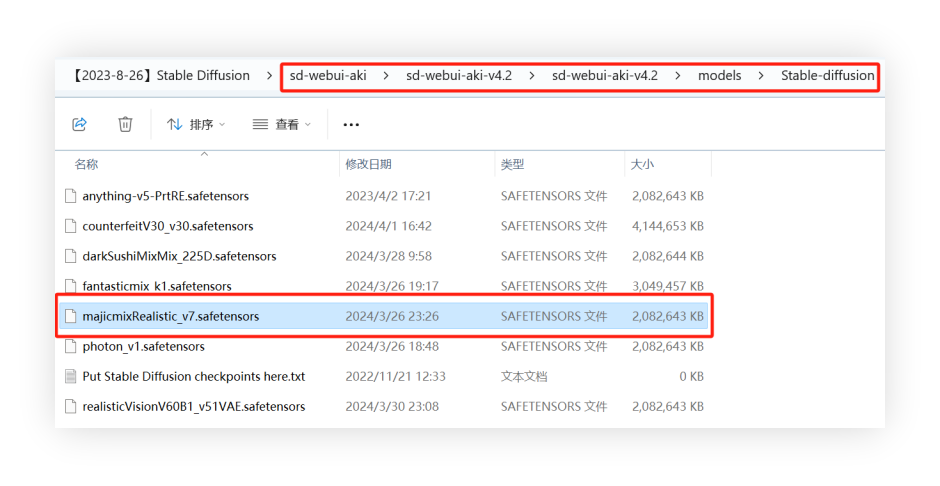This screenshot has width=940, height=486.
Task: Click file icon of anything-v5-PrtRE.safetensors
Action: pyautogui.click(x=71, y=196)
